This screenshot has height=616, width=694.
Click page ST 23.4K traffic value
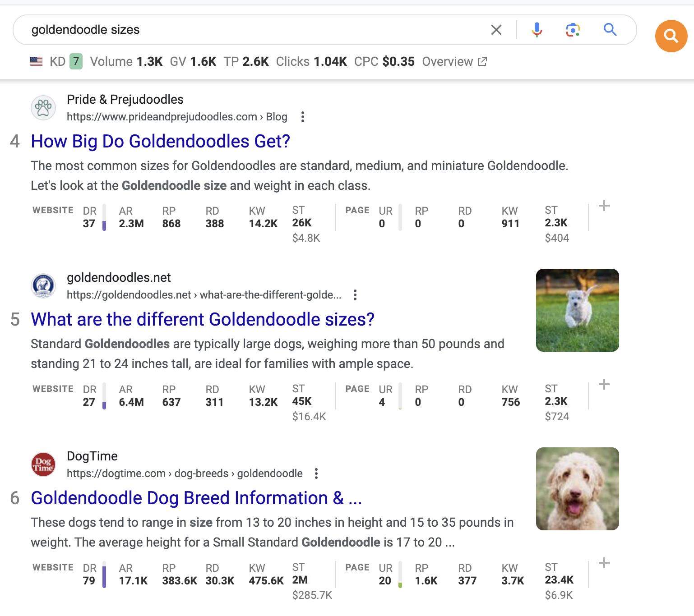point(559,580)
